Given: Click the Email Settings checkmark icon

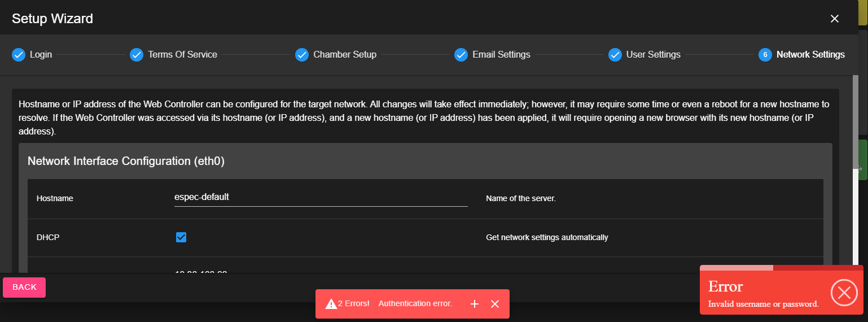Looking at the screenshot, I should [x=462, y=55].
